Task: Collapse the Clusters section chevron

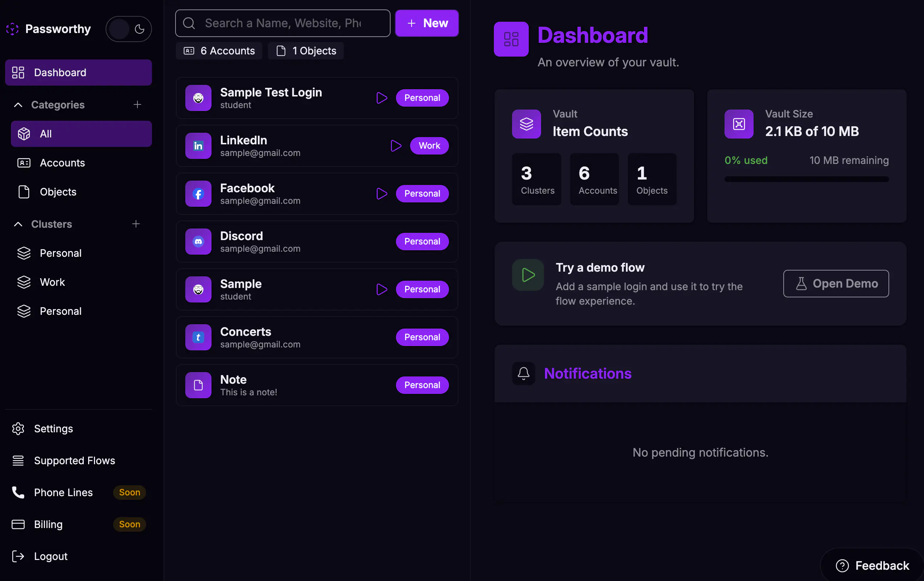Action: [18, 224]
